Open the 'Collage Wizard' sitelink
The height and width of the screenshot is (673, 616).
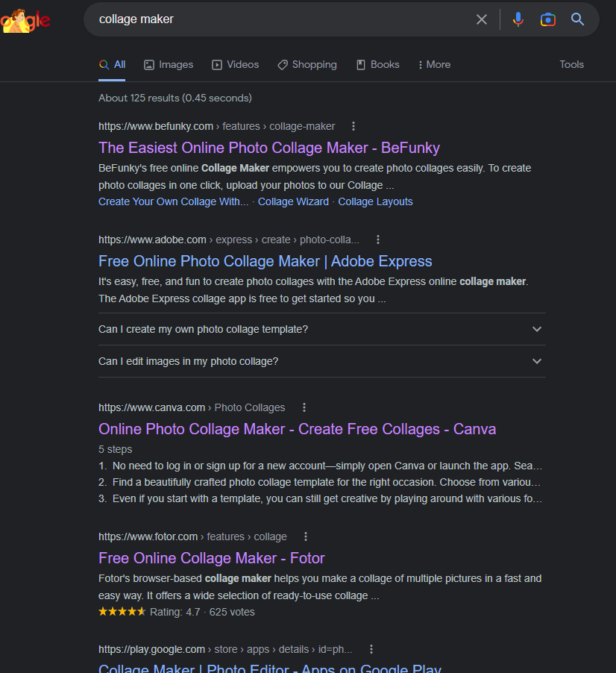[293, 201]
